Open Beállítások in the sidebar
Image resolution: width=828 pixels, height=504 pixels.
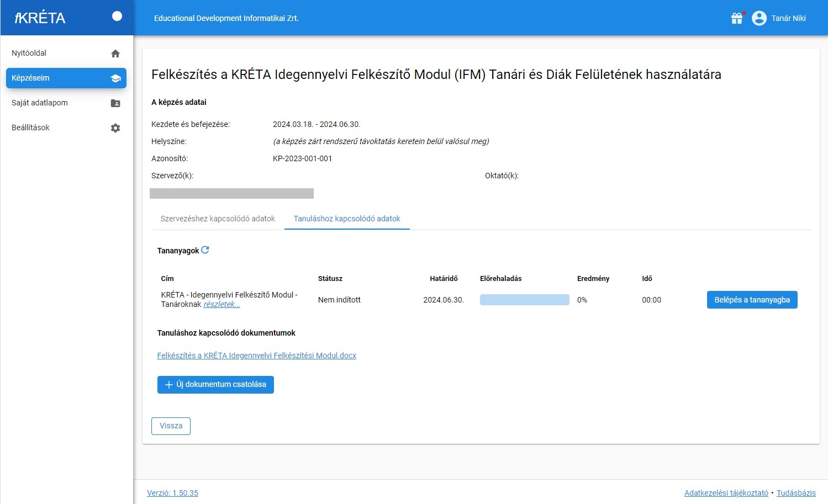(66, 128)
